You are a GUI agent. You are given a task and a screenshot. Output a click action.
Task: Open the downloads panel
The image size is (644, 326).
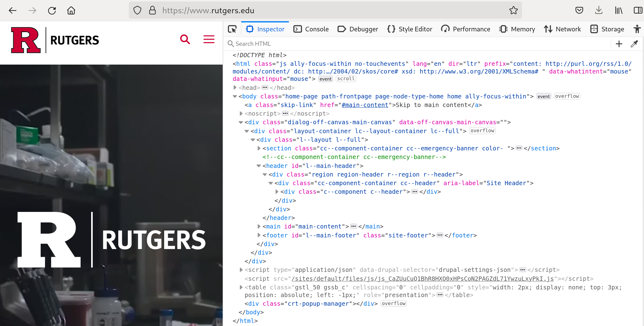click(x=599, y=10)
